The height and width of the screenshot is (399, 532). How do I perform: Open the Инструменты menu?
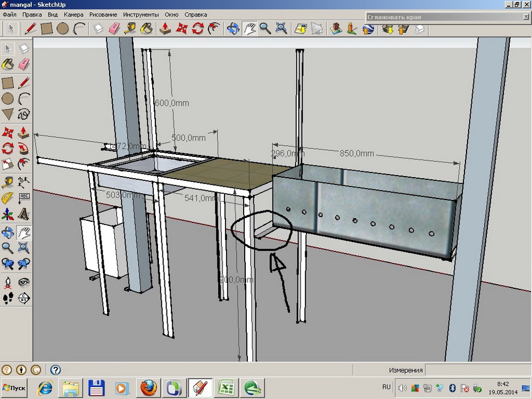[x=141, y=14]
